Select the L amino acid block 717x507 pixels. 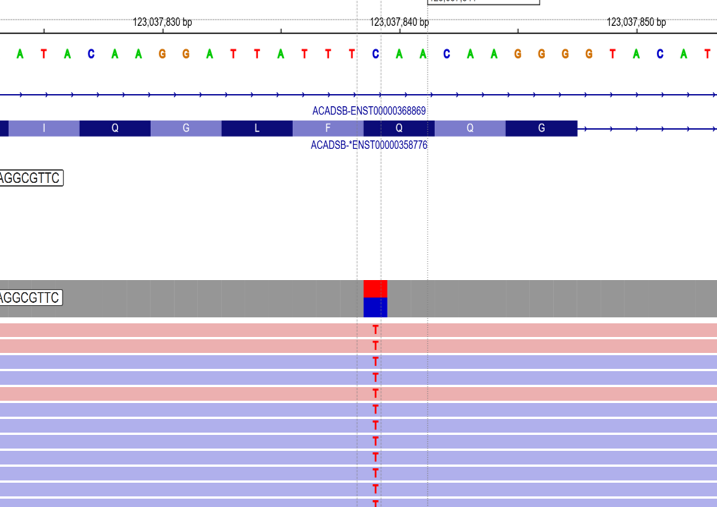(257, 128)
